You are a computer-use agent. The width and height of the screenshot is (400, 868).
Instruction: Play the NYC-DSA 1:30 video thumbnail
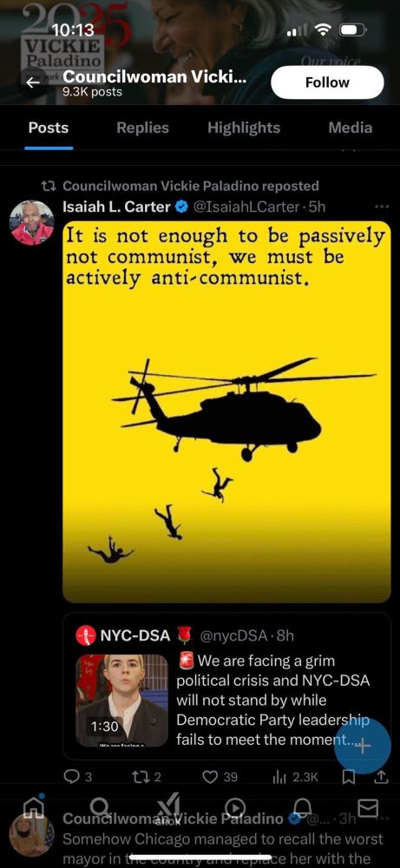pyautogui.click(x=121, y=700)
